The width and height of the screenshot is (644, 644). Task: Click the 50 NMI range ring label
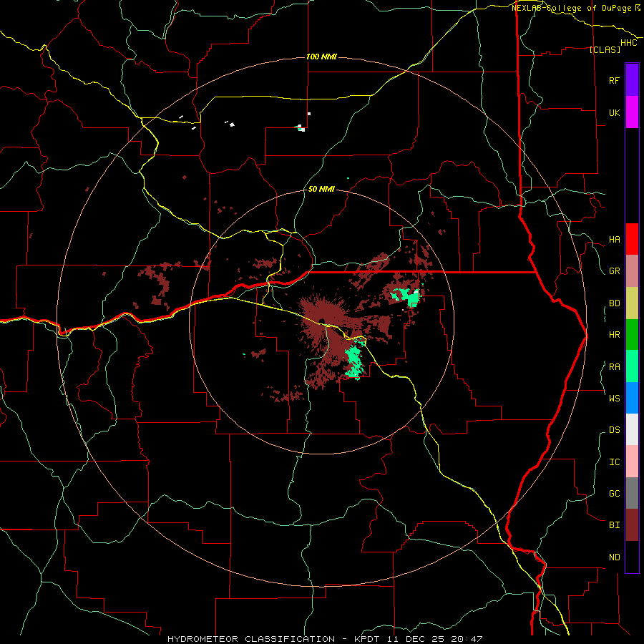pyautogui.click(x=321, y=189)
